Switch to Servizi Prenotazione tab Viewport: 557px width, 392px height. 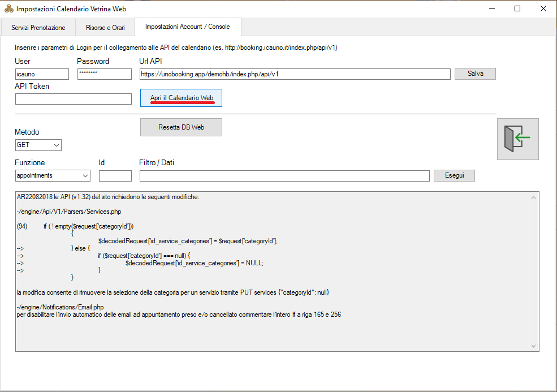(38, 28)
